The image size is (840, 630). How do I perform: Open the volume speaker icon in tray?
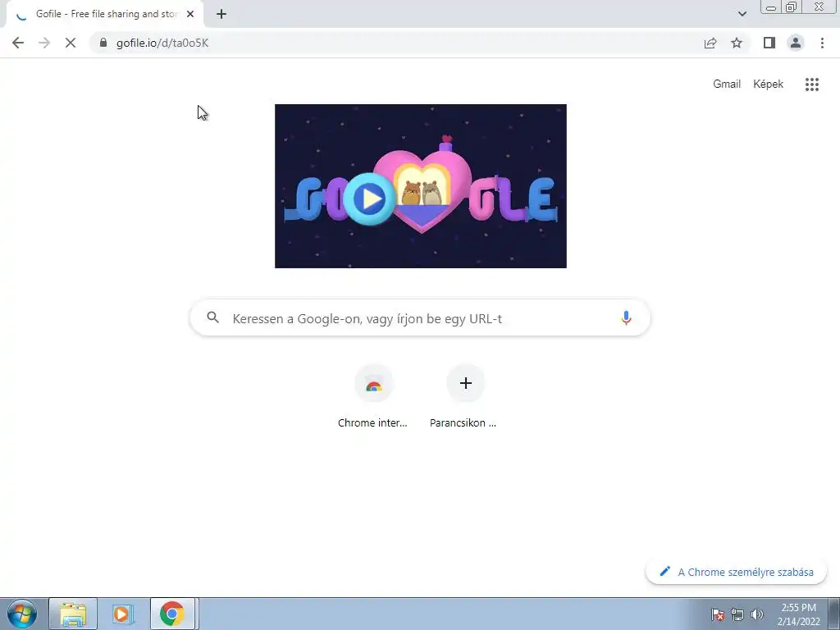[757, 615]
